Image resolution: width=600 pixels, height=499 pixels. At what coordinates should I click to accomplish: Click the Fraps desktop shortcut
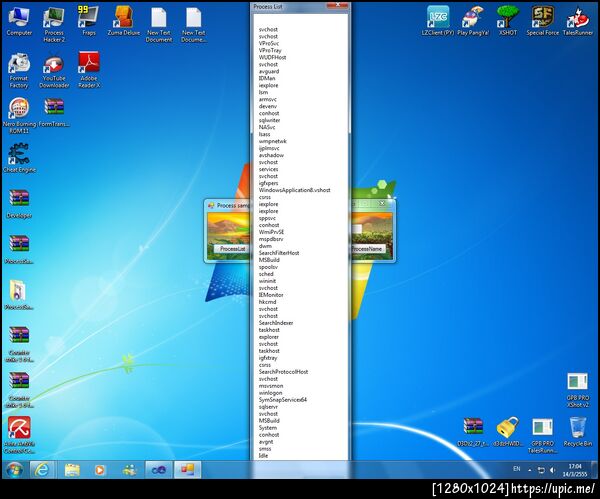(88, 21)
